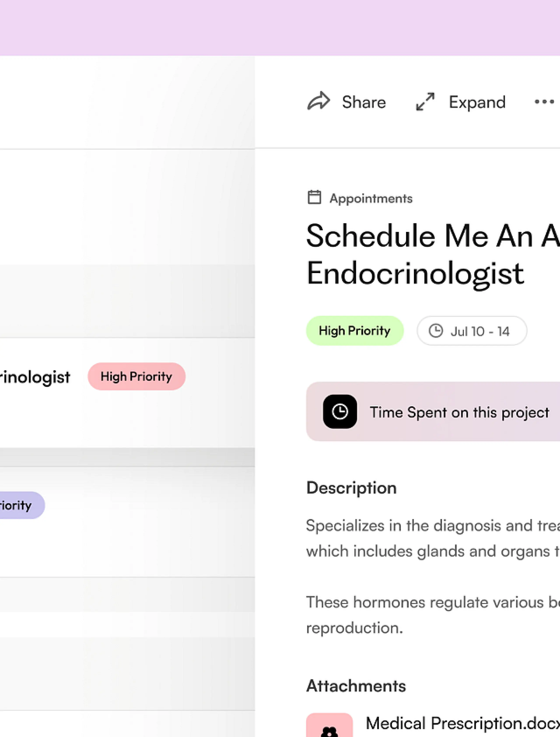The image size is (560, 737).
Task: Click the Description text paragraph
Action: 433,538
